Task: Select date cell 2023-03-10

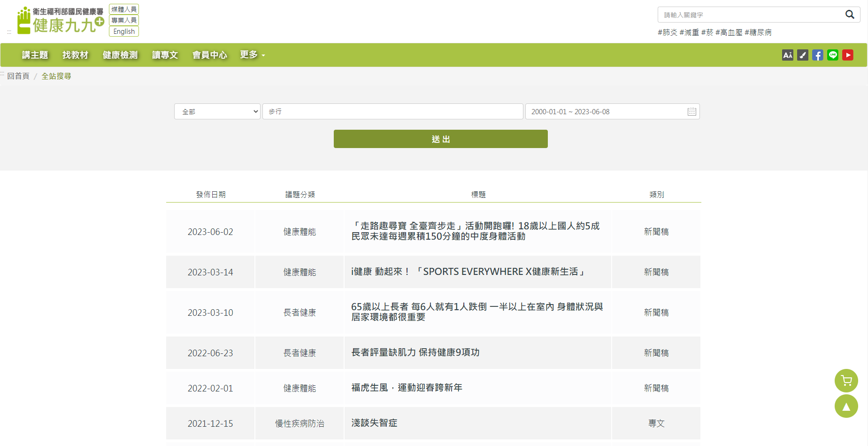Action: pos(210,313)
